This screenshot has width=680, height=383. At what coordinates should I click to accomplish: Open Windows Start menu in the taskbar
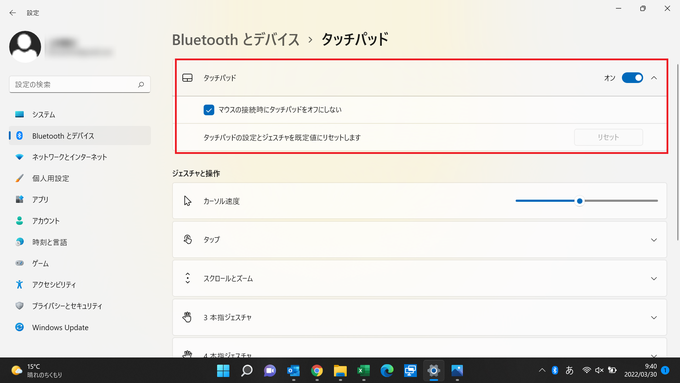tap(223, 371)
